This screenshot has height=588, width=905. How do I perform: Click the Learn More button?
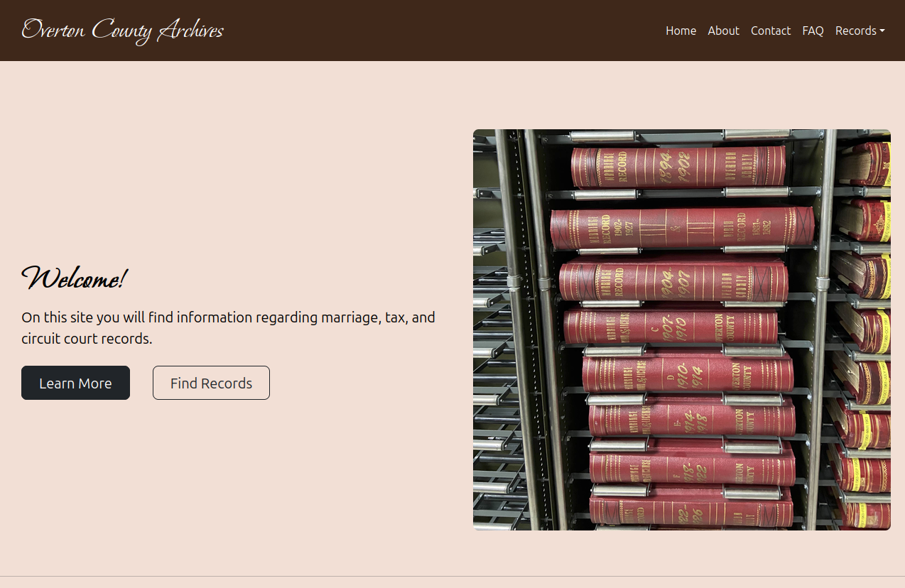[75, 383]
